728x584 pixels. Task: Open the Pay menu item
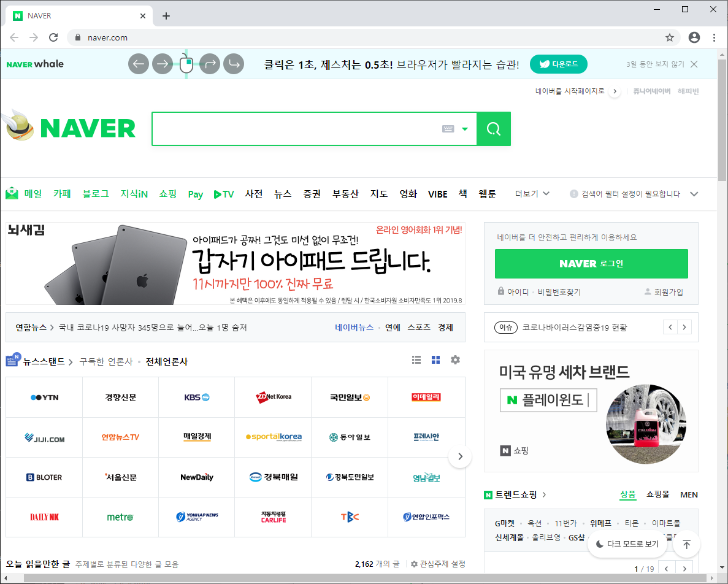[196, 194]
